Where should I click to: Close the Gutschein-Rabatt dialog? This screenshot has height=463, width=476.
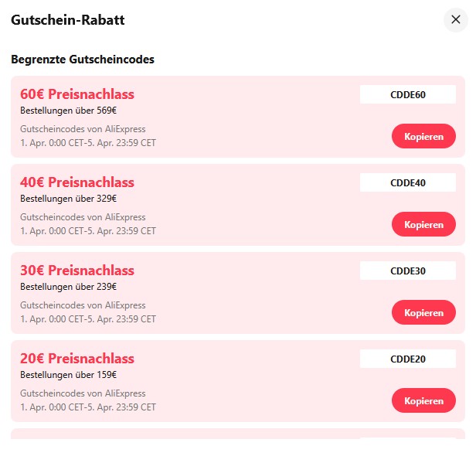pos(455,20)
